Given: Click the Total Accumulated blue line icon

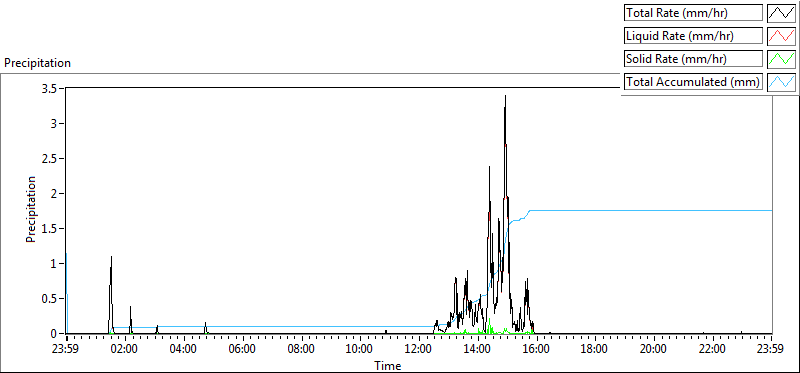Looking at the screenshot, I should (x=781, y=81).
